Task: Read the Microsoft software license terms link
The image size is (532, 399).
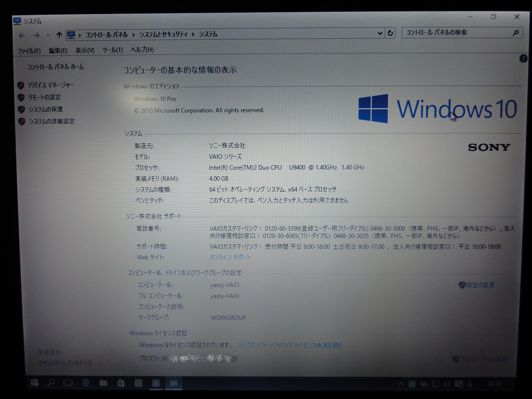Action: 290,345
